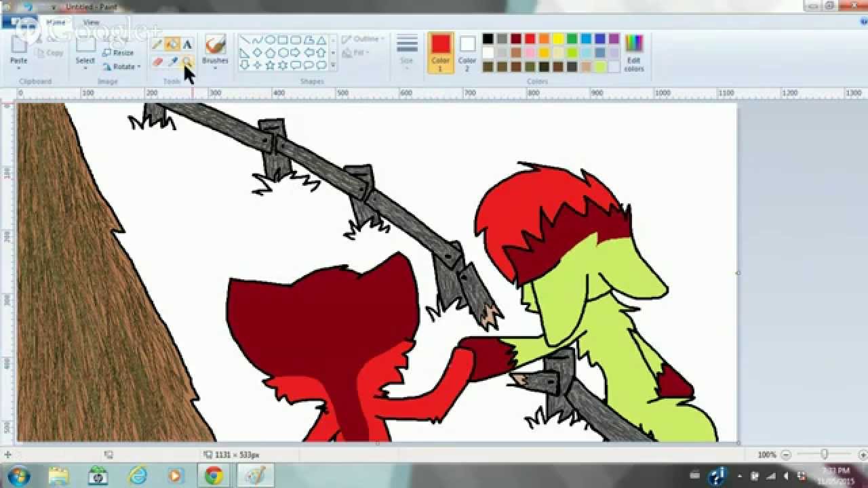This screenshot has height=488, width=868.
Task: Open the Size line thickness dropdown
Action: (407, 51)
